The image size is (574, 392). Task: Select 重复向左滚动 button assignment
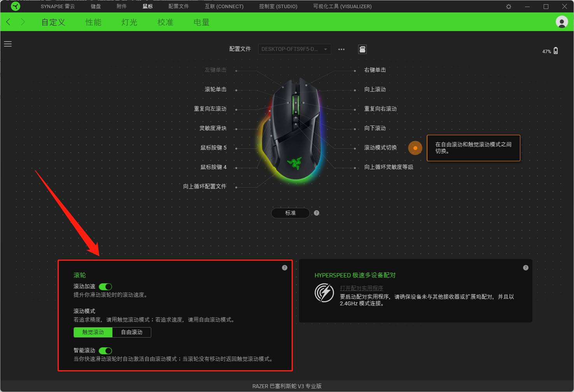(210, 109)
